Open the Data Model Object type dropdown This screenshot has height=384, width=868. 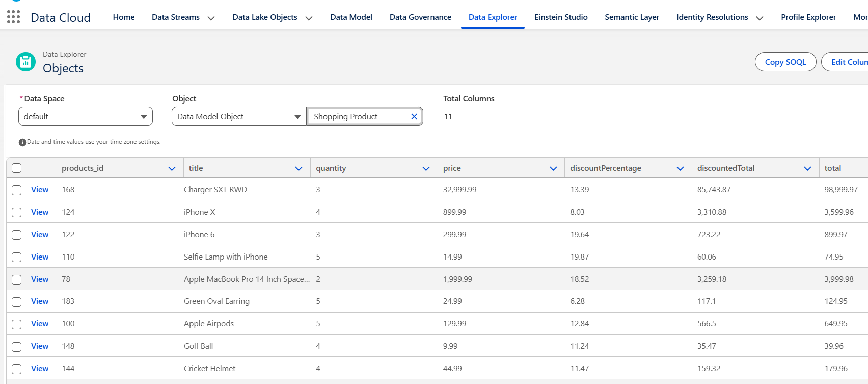point(238,117)
